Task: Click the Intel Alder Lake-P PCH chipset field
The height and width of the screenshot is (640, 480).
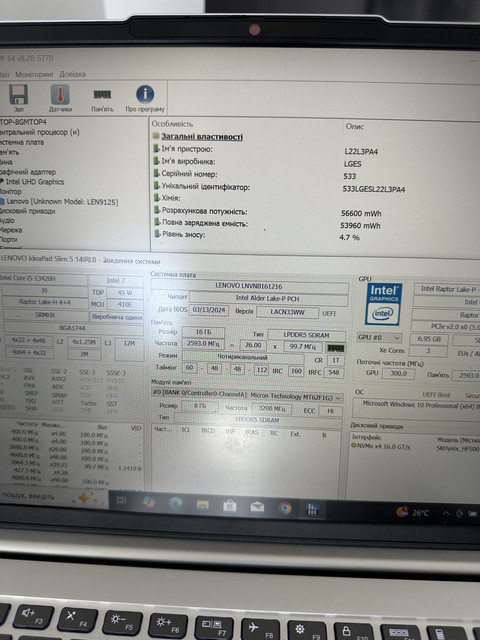Action: click(x=268, y=298)
